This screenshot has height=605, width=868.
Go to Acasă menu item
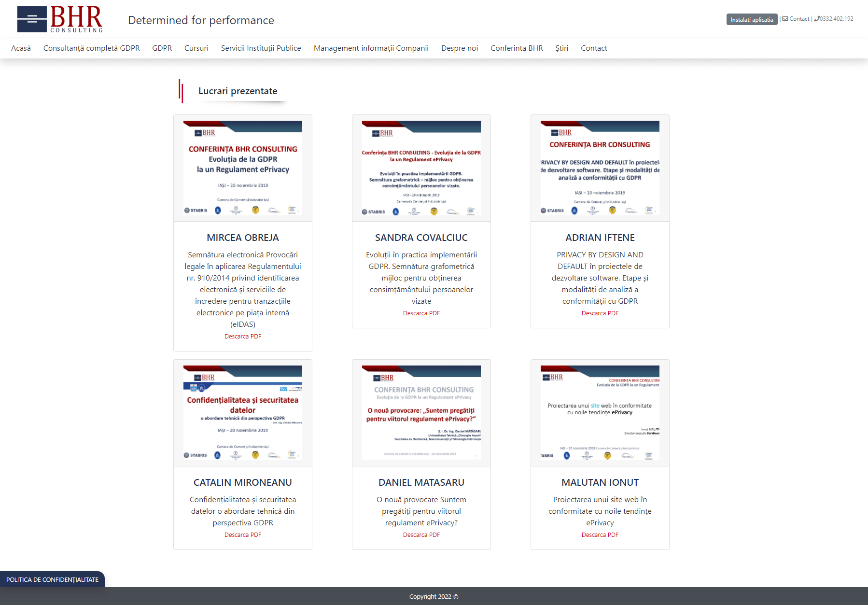[x=21, y=48]
